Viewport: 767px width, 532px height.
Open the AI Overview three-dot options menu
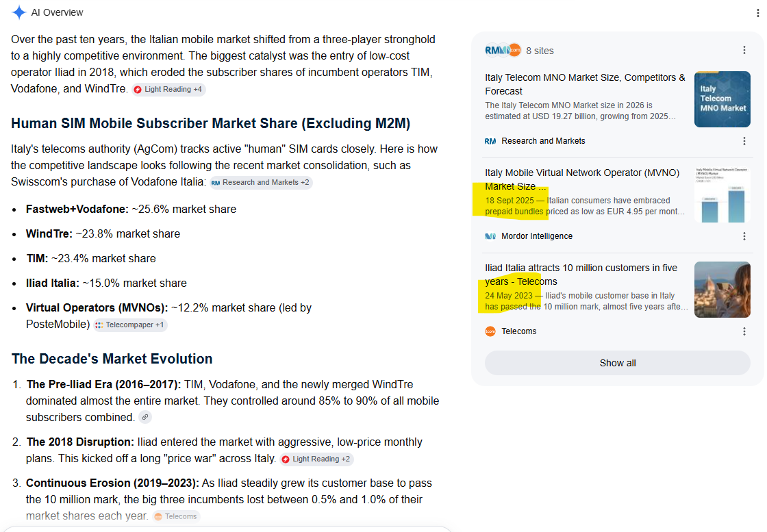757,13
